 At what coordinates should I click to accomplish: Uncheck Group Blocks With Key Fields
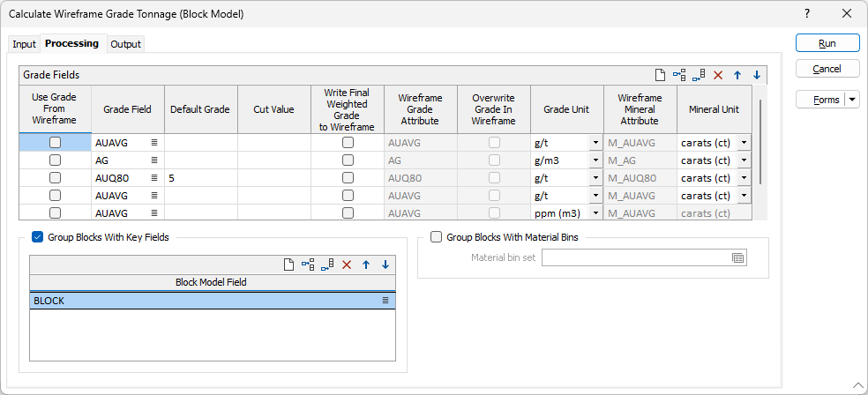point(38,236)
